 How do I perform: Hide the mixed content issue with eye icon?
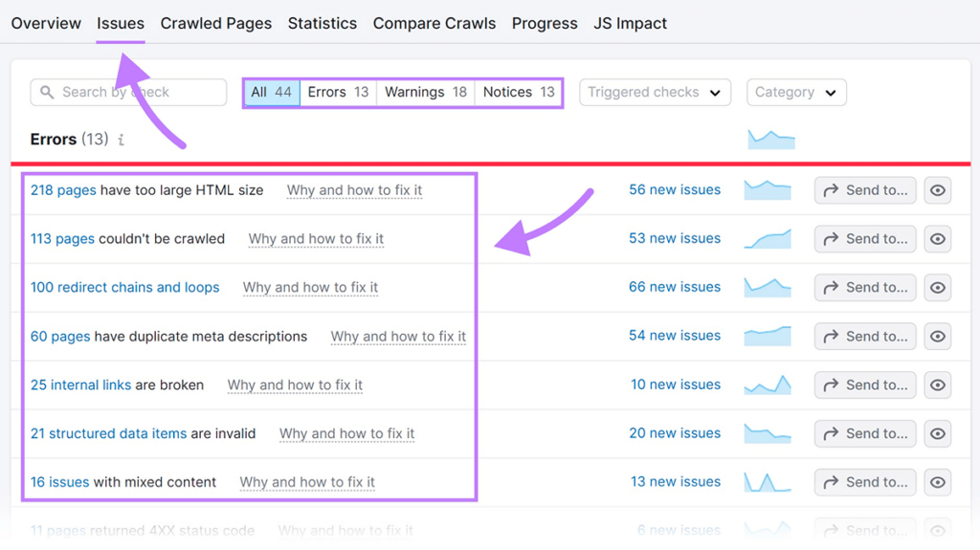[938, 482]
